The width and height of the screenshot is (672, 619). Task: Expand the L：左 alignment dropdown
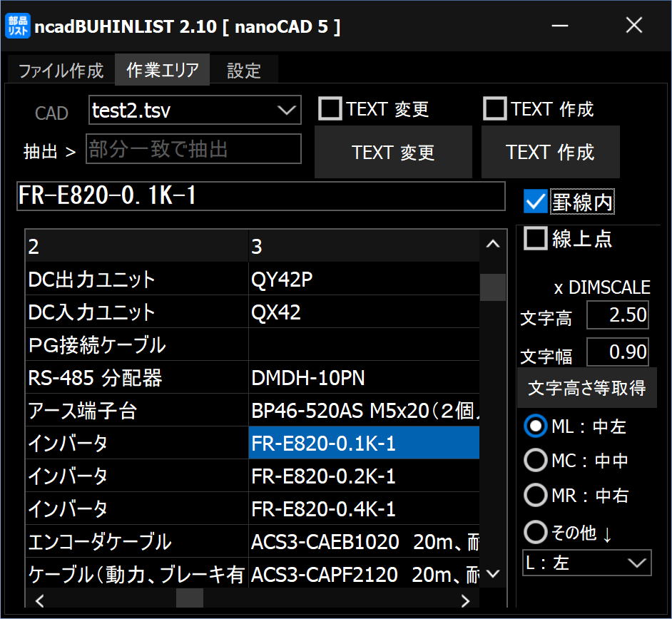(x=586, y=563)
